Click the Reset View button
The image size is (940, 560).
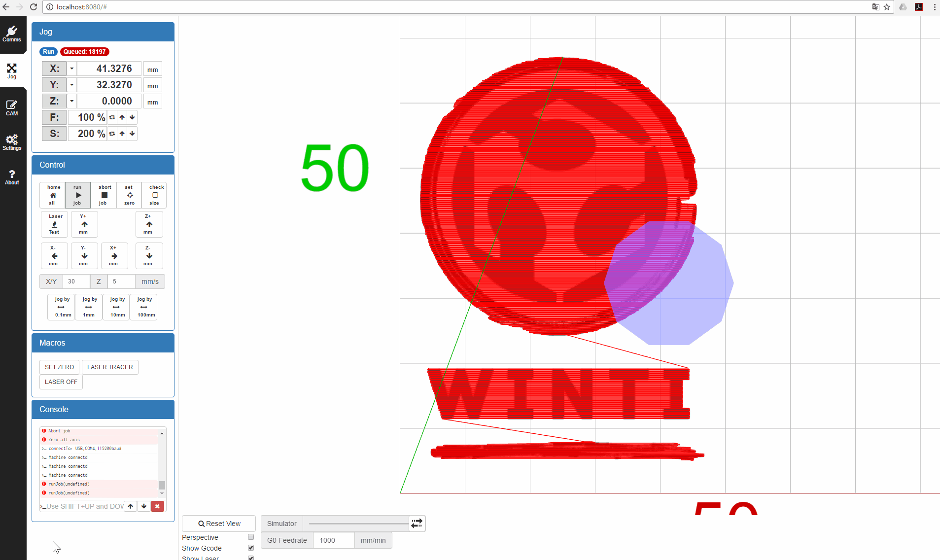[x=219, y=524]
